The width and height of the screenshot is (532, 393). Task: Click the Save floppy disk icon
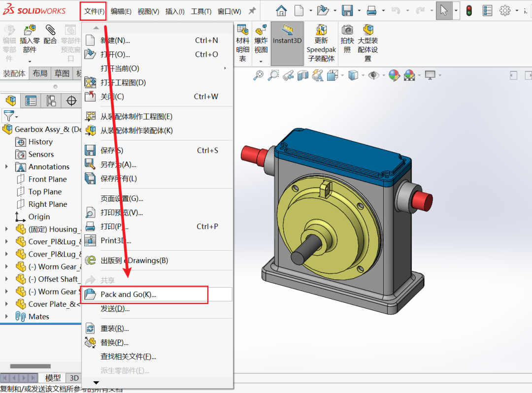coord(347,10)
